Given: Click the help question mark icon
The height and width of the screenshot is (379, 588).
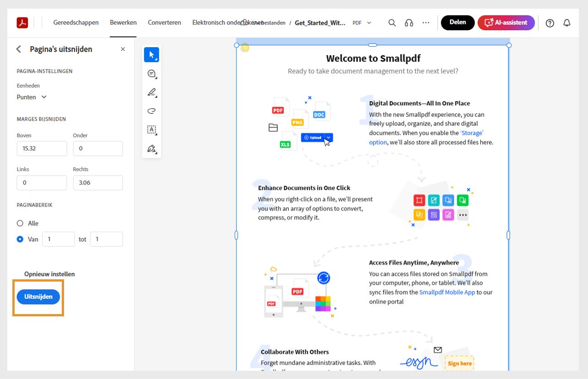Looking at the screenshot, I should 550,22.
